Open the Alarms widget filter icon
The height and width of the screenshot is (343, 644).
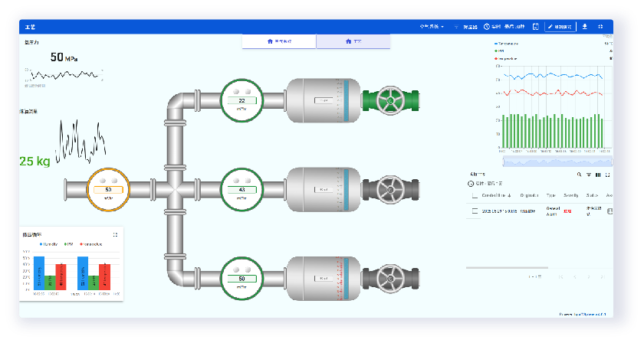(588, 175)
